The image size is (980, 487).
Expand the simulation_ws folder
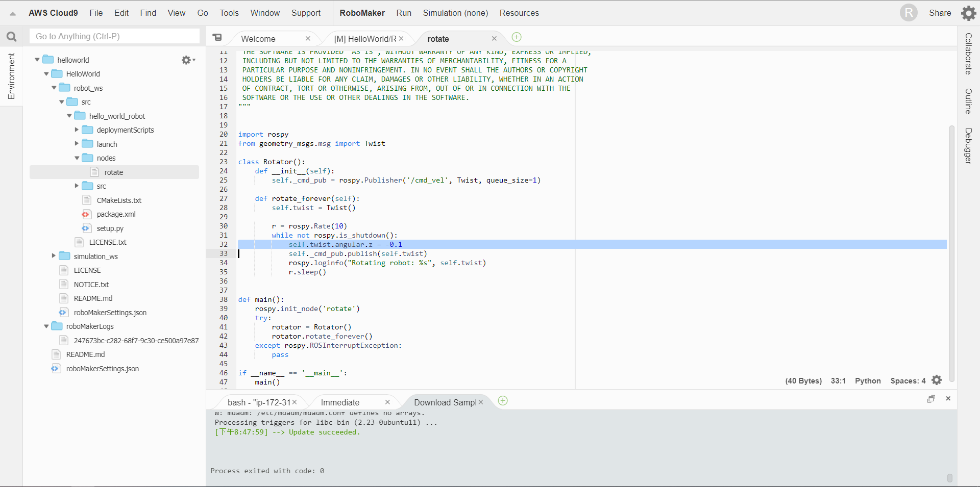click(x=54, y=256)
